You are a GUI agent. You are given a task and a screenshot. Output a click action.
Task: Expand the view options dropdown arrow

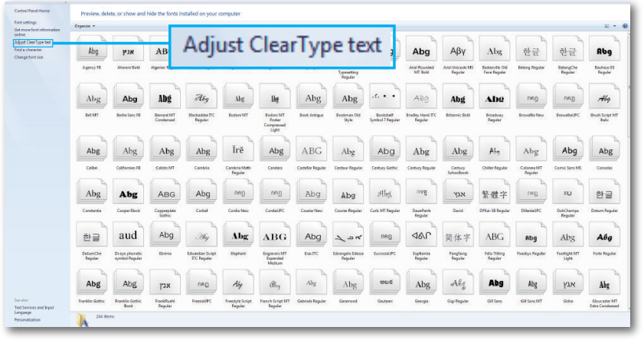[615, 26]
